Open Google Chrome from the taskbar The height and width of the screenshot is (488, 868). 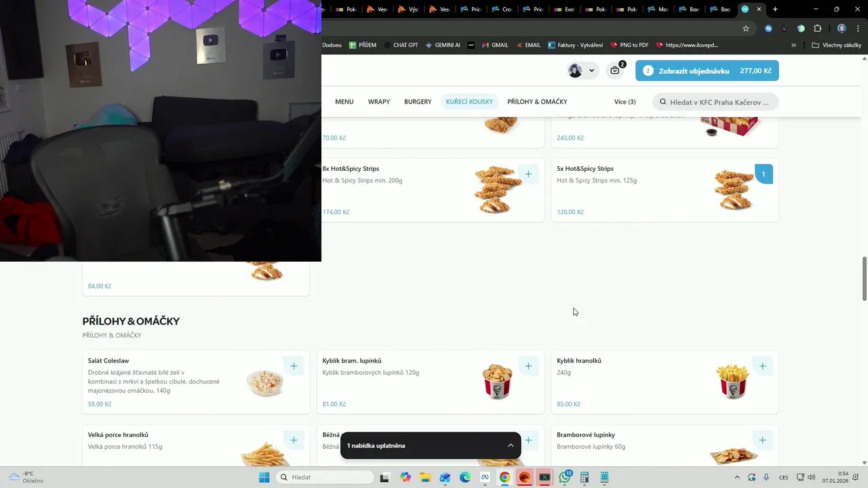pyautogui.click(x=505, y=477)
